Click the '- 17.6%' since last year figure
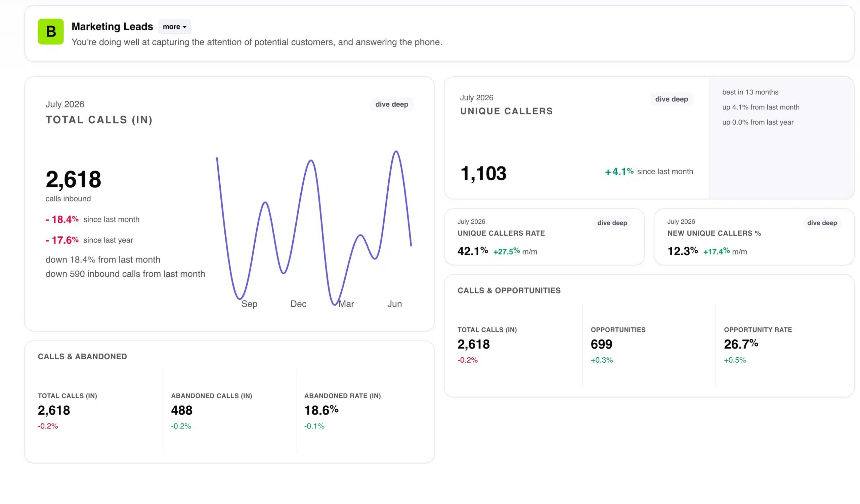 tap(62, 240)
